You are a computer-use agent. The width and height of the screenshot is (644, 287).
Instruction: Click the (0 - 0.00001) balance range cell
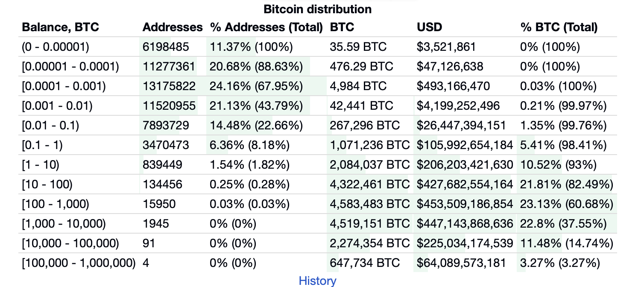tap(56, 47)
